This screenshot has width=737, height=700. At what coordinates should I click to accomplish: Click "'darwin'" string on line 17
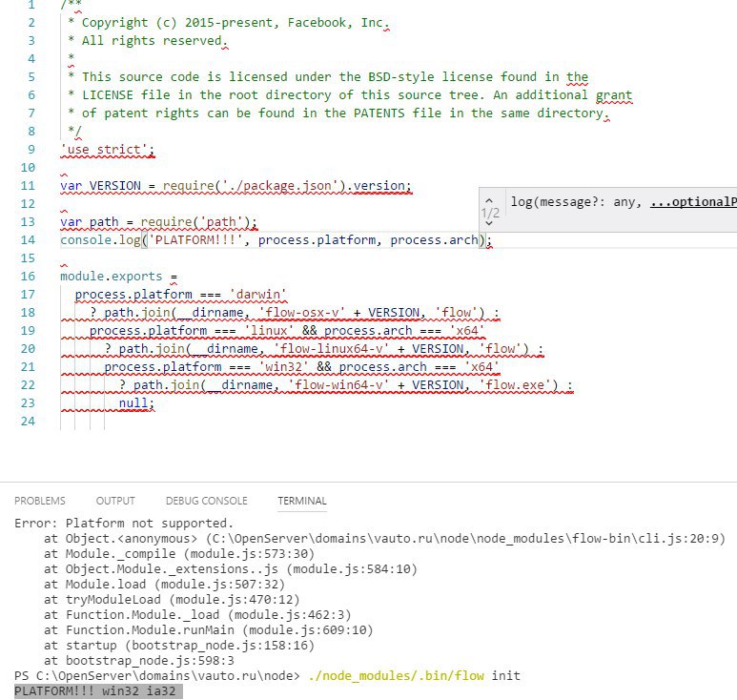(257, 295)
